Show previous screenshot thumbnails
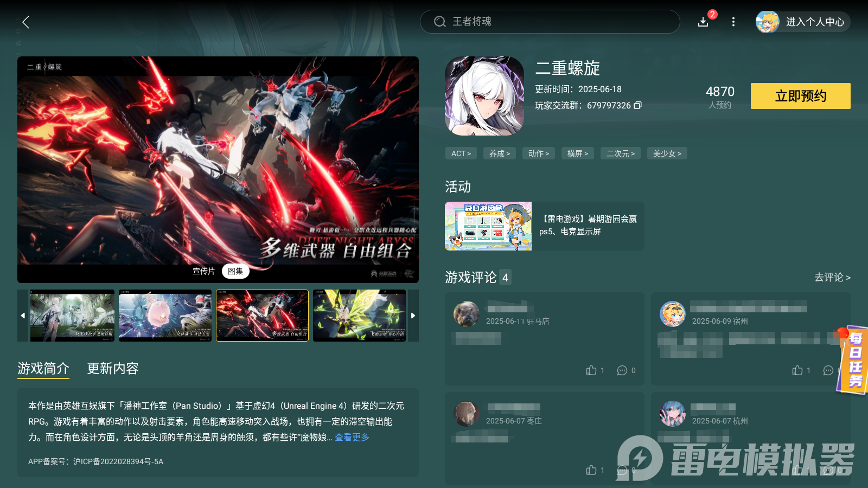Screen dimensions: 868x488 [x=23, y=316]
